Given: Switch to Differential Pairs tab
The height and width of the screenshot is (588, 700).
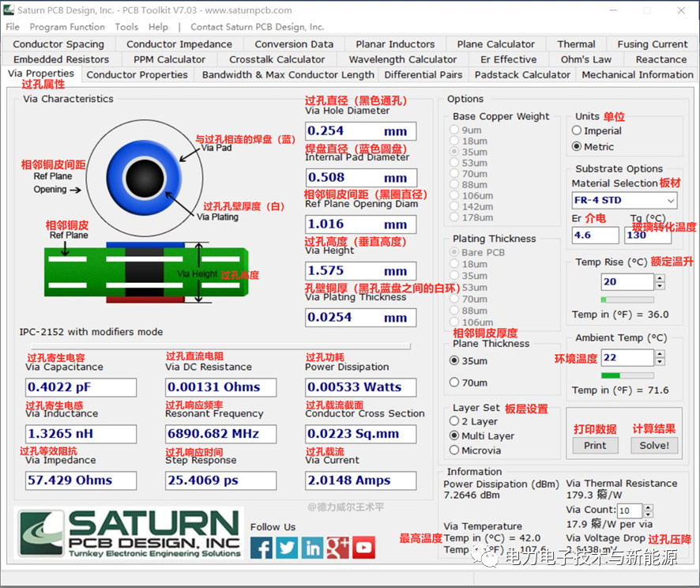Looking at the screenshot, I should (423, 74).
